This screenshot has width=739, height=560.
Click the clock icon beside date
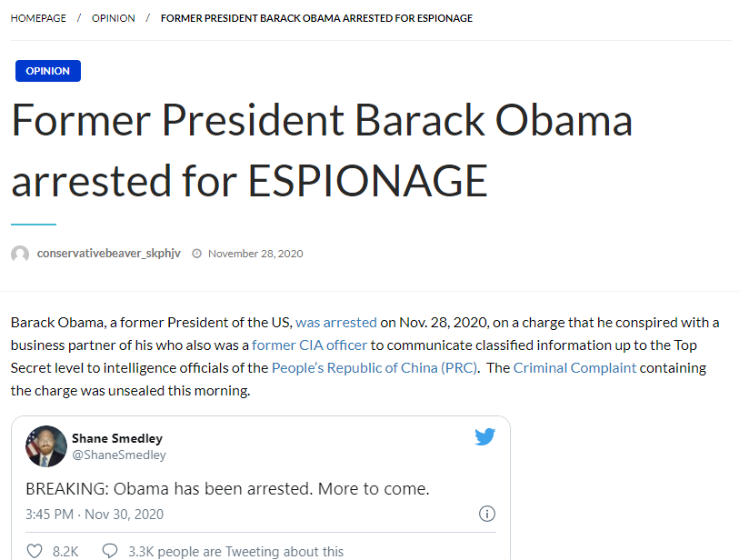[x=196, y=254]
